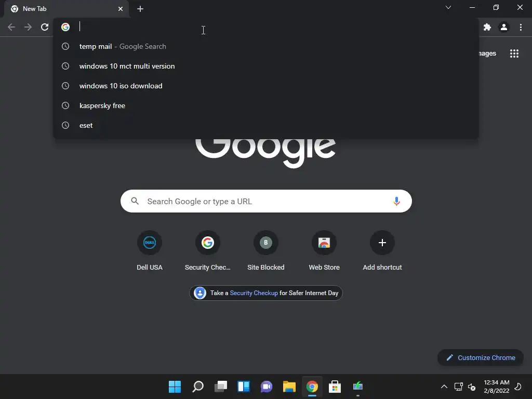Open Microsoft Store on the taskbar

[335, 387]
